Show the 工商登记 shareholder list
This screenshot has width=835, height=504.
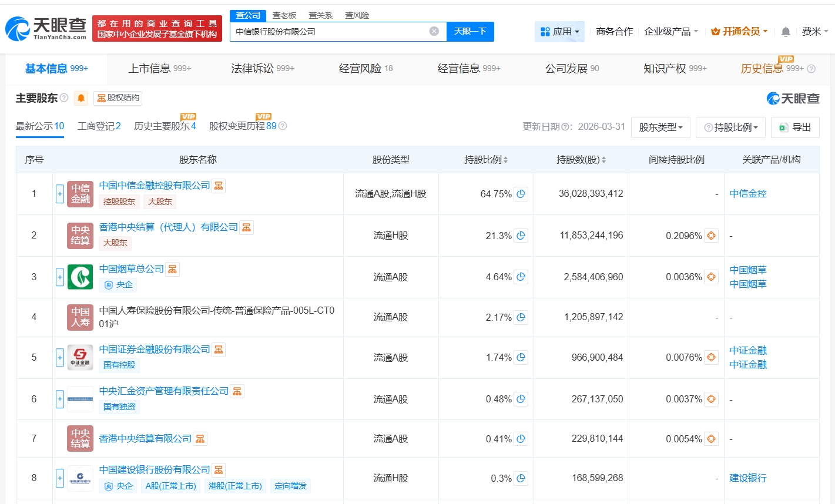[99, 126]
